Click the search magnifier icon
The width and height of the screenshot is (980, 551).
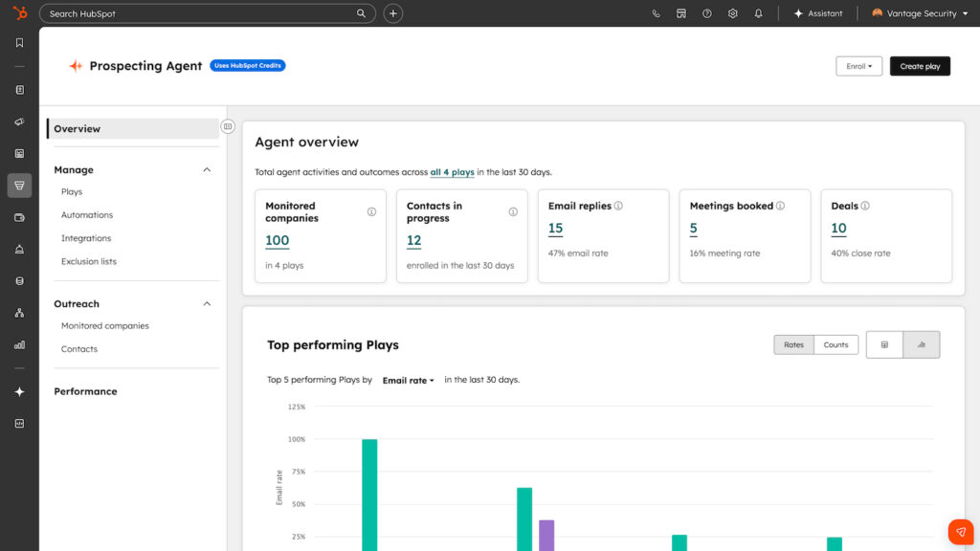(361, 13)
